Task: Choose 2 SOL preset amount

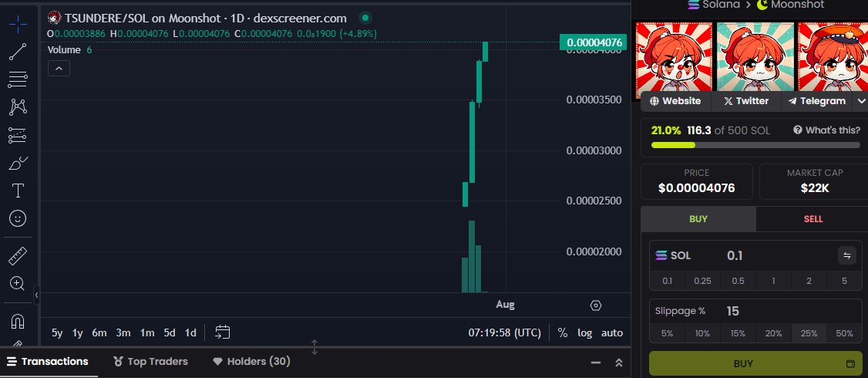Action: coord(809,281)
